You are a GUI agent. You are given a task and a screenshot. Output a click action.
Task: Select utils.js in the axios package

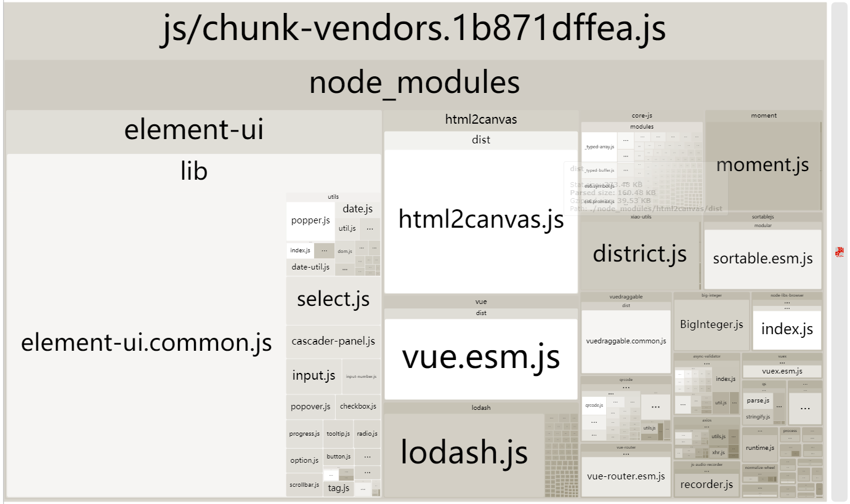[718, 437]
